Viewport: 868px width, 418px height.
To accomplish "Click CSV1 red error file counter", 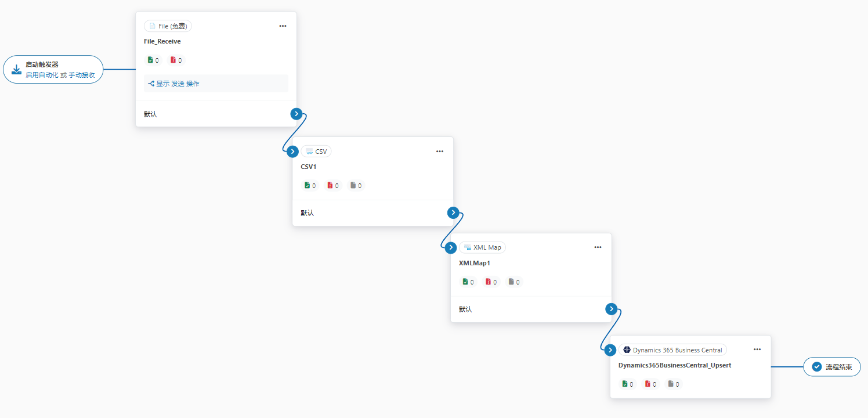I will 332,186.
